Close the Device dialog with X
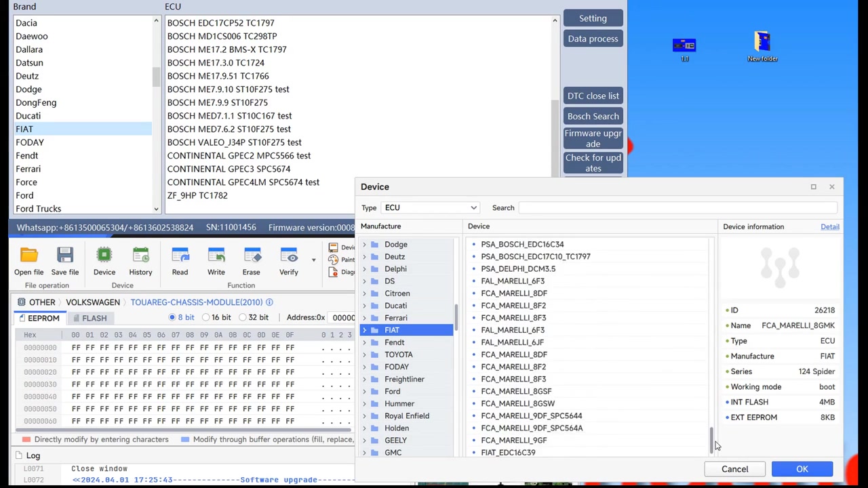This screenshot has width=868, height=488. point(832,186)
